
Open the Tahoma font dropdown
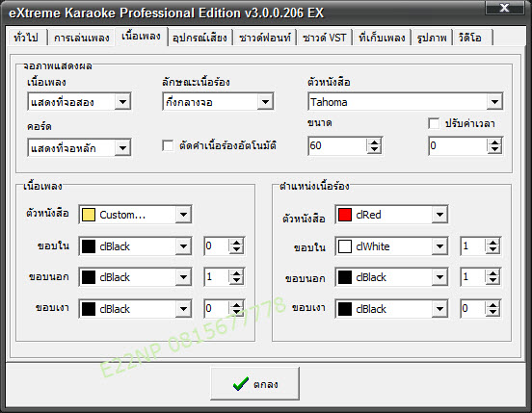pyautogui.click(x=494, y=102)
